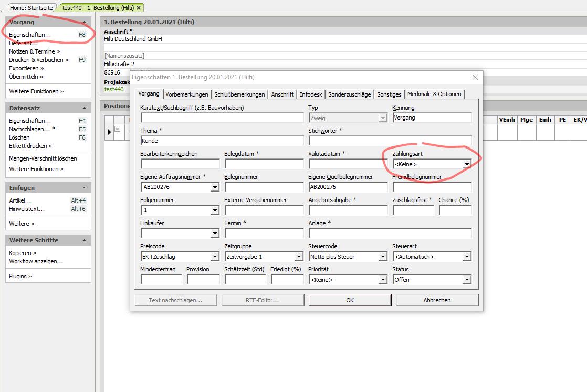This screenshot has height=392, width=587.
Task: Confirm the dialog with OK
Action: tap(350, 300)
